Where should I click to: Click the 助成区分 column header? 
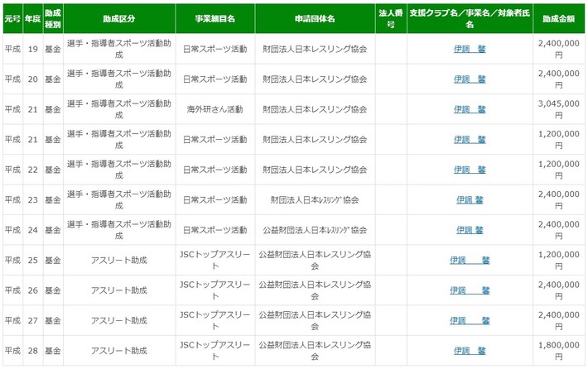119,19
